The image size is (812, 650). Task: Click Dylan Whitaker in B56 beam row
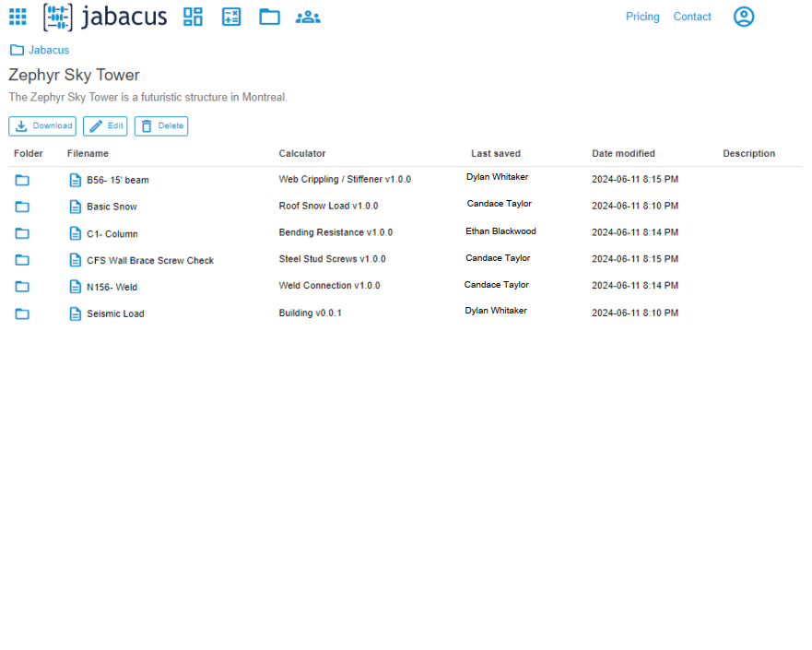pyautogui.click(x=497, y=177)
